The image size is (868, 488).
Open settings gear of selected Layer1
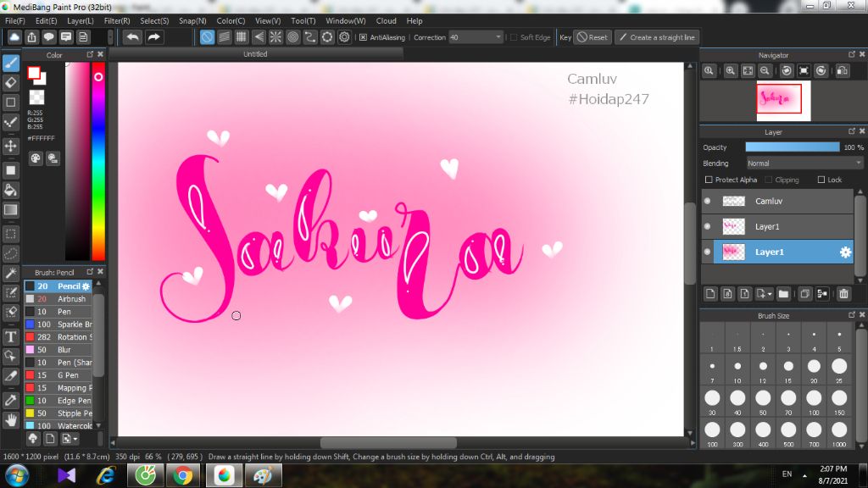click(x=845, y=252)
